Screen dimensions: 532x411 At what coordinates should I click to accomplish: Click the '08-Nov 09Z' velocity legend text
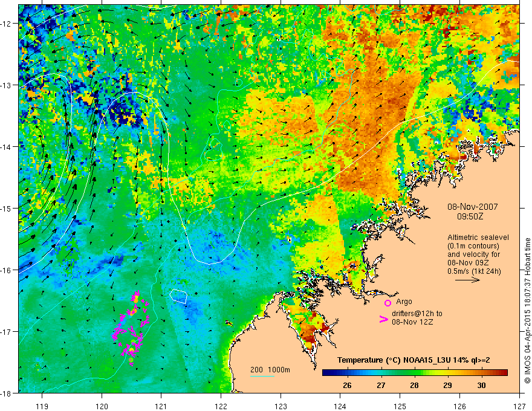click(468, 263)
